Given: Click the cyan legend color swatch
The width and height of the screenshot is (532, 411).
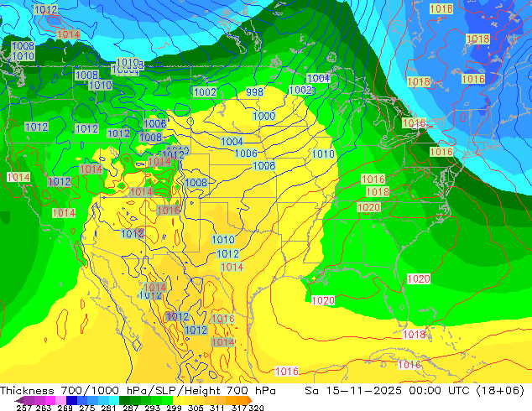Looking at the screenshot, I should [114, 400].
